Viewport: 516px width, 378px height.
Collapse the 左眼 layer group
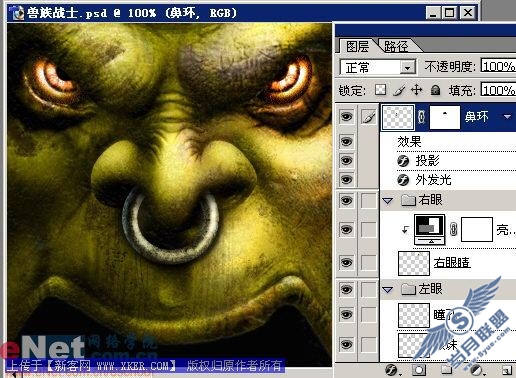pos(387,289)
